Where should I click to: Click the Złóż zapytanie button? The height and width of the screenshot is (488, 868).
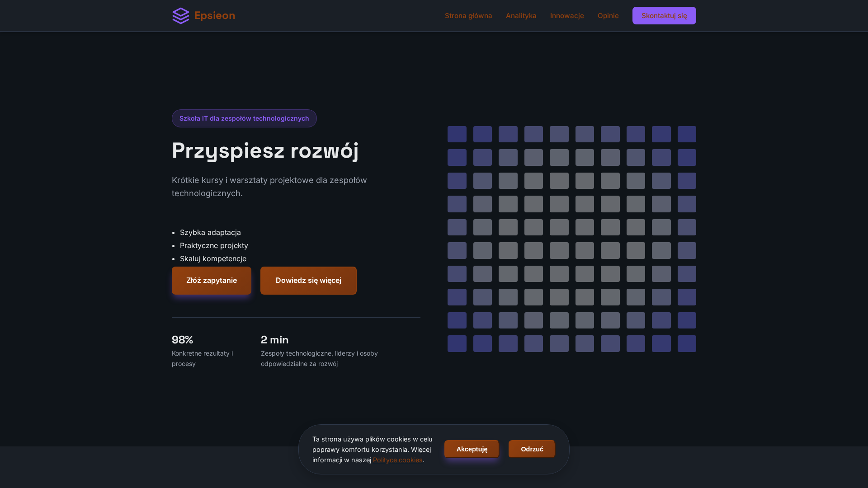(212, 281)
